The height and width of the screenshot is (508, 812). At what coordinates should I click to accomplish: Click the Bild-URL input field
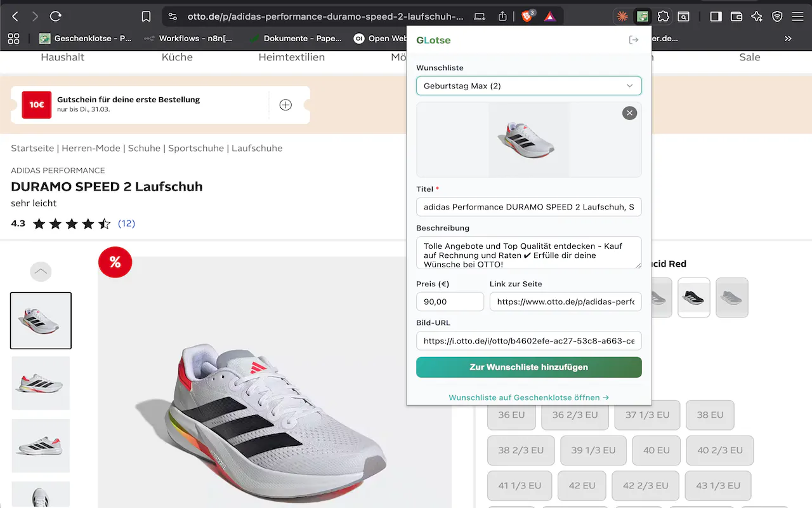(528, 340)
